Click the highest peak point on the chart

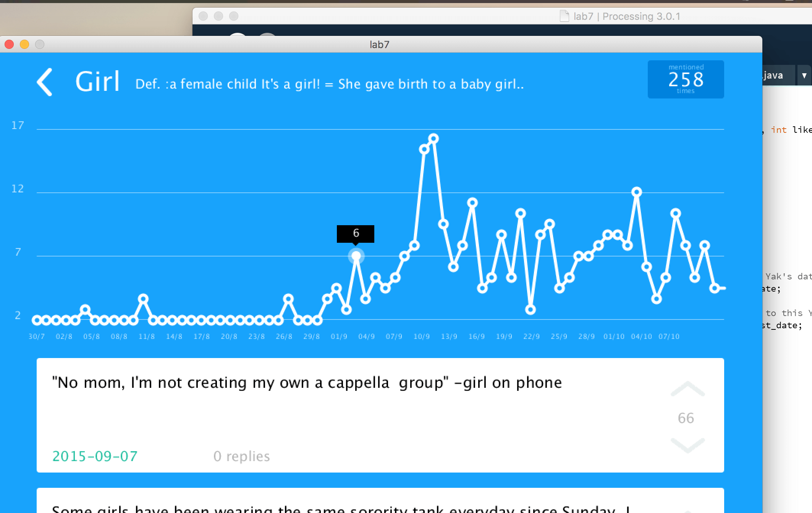[x=433, y=139]
